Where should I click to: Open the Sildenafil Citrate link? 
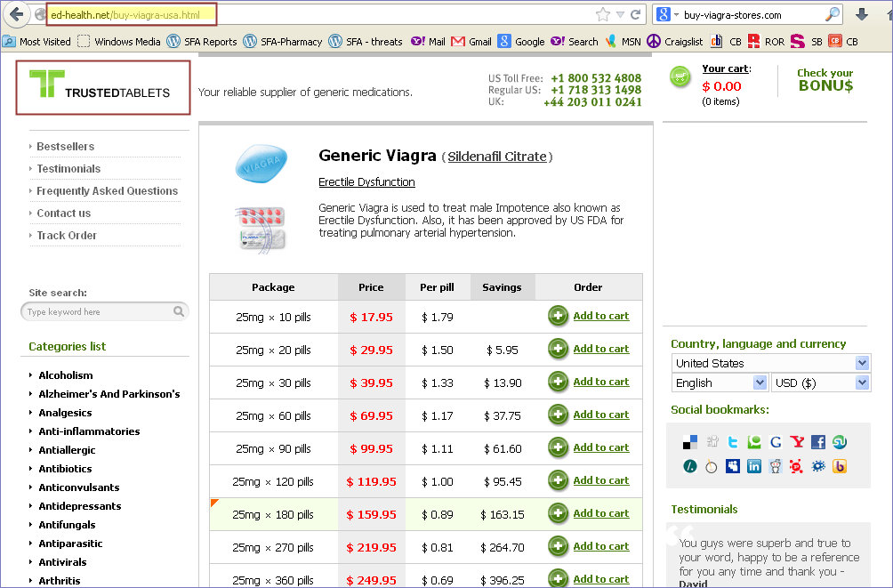click(x=496, y=157)
